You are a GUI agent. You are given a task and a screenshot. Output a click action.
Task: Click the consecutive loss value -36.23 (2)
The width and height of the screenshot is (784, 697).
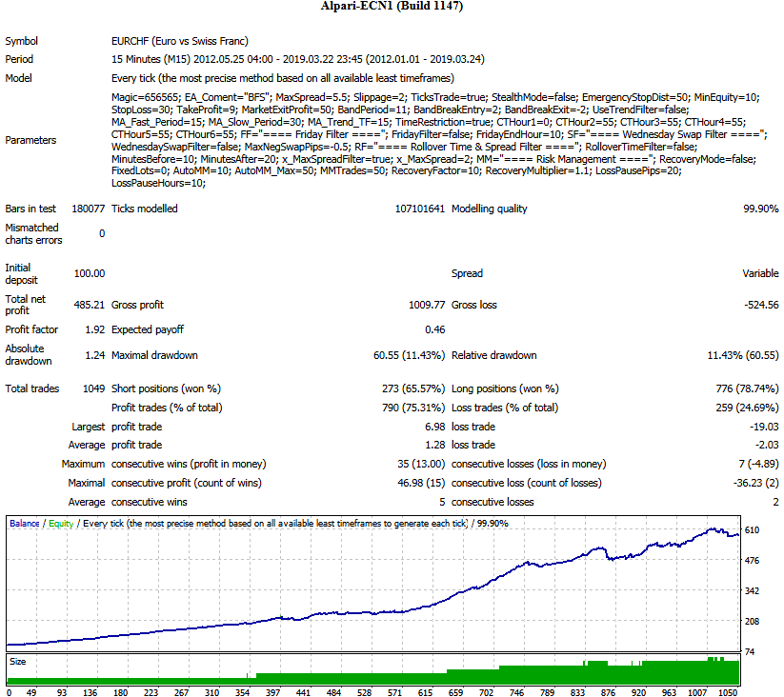point(755,483)
